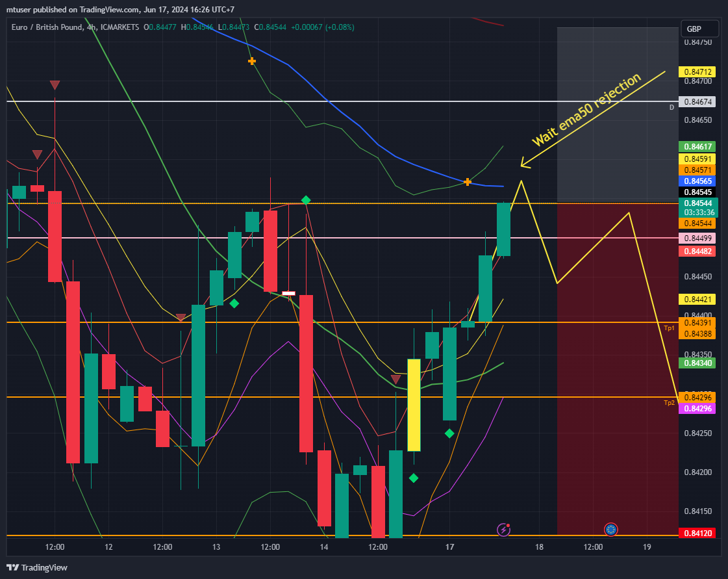Click the black 0.84545 price label
The image size is (728, 579).
[697, 192]
